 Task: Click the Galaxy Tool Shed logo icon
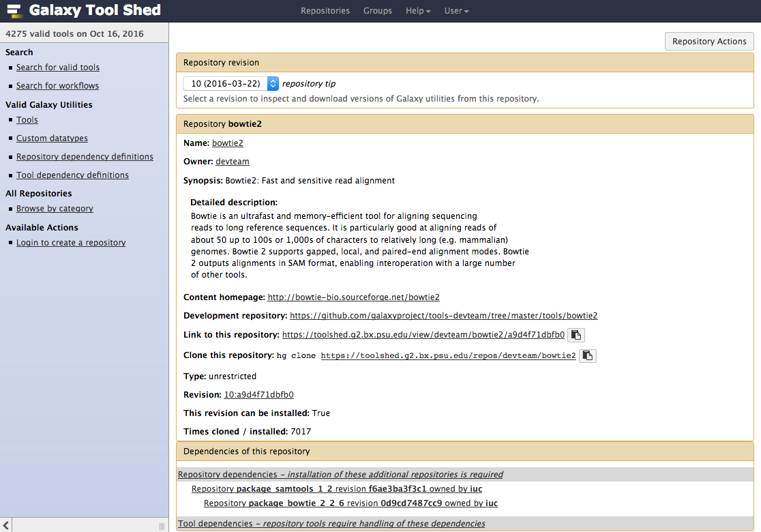[14, 11]
